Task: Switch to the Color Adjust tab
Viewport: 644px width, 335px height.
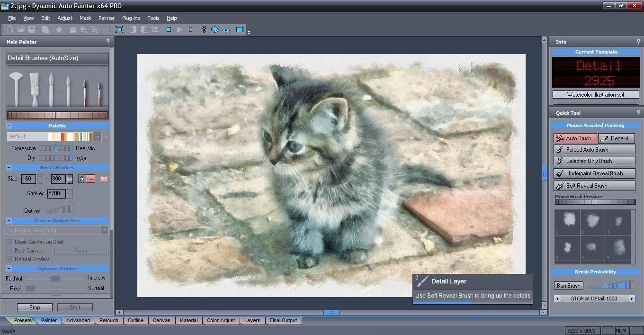Action: (x=221, y=320)
